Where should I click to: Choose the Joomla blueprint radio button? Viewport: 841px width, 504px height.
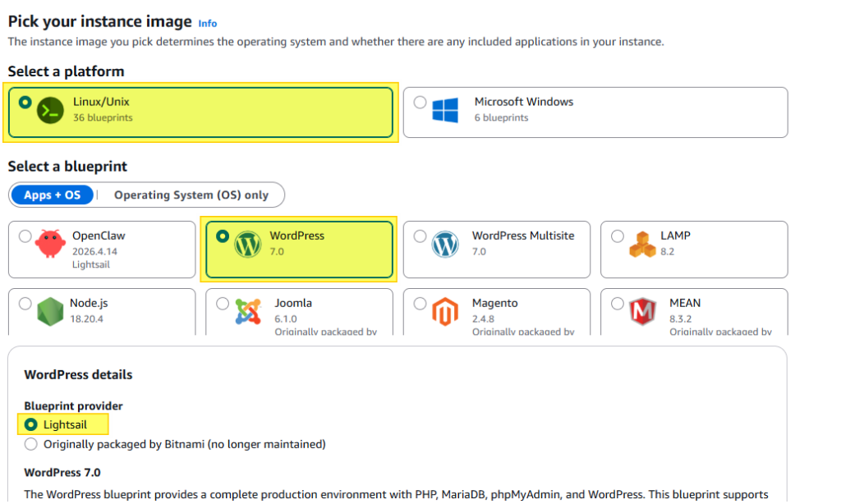pyautogui.click(x=222, y=304)
